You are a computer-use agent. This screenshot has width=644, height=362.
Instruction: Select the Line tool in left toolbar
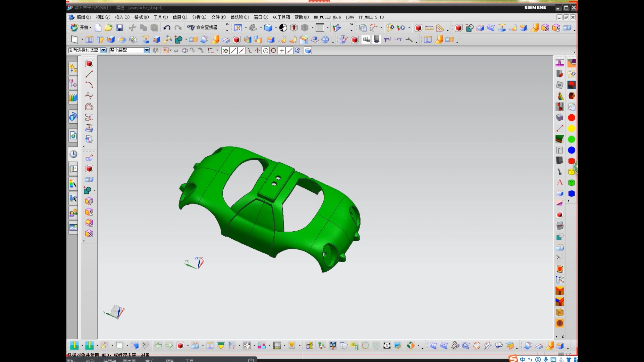(89, 74)
